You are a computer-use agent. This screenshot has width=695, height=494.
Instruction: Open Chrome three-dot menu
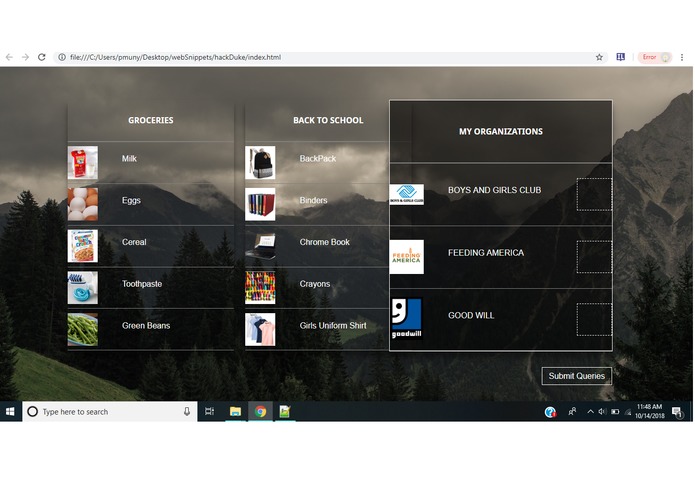click(x=682, y=57)
